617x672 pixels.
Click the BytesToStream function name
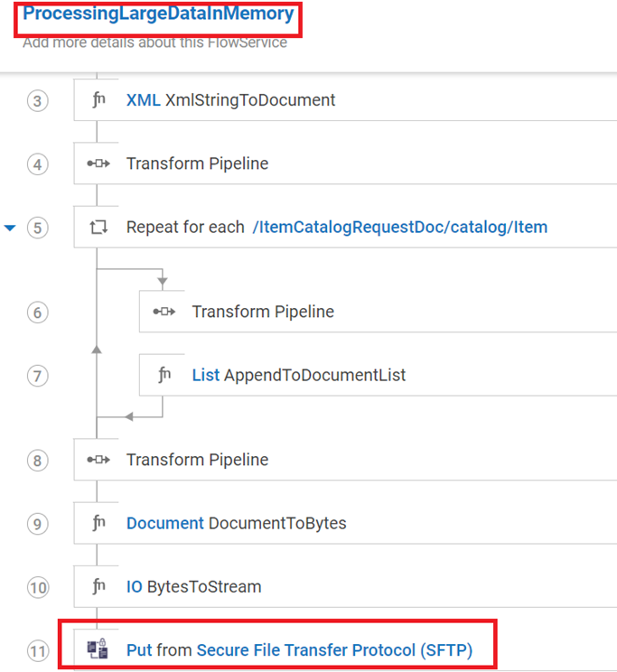click(x=204, y=587)
